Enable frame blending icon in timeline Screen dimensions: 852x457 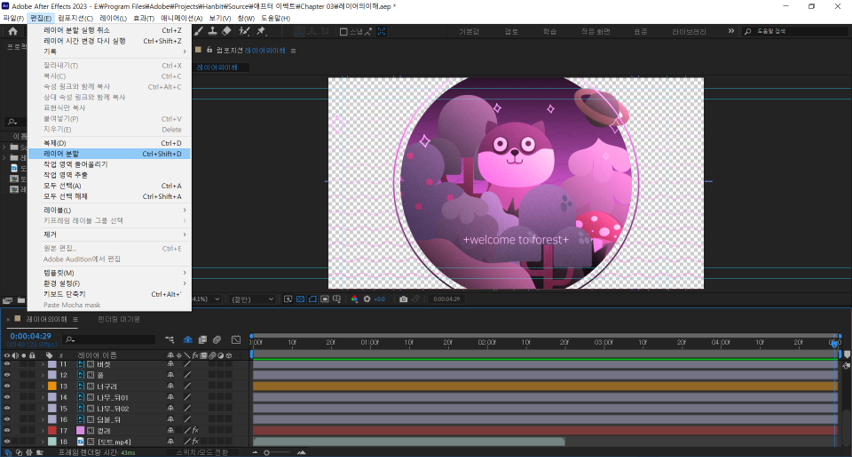coord(202,340)
